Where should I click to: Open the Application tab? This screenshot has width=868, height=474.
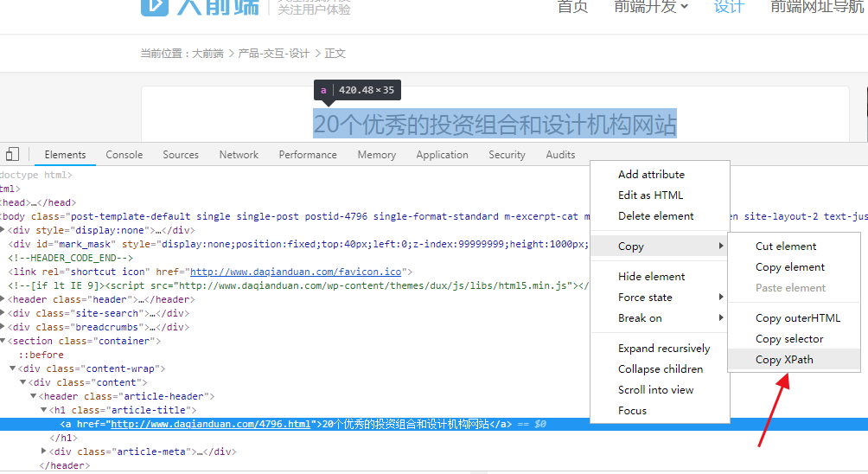tap(443, 155)
